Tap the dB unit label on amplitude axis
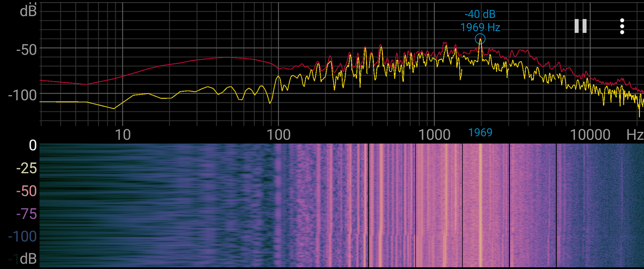The width and height of the screenshot is (644, 269). tap(28, 11)
